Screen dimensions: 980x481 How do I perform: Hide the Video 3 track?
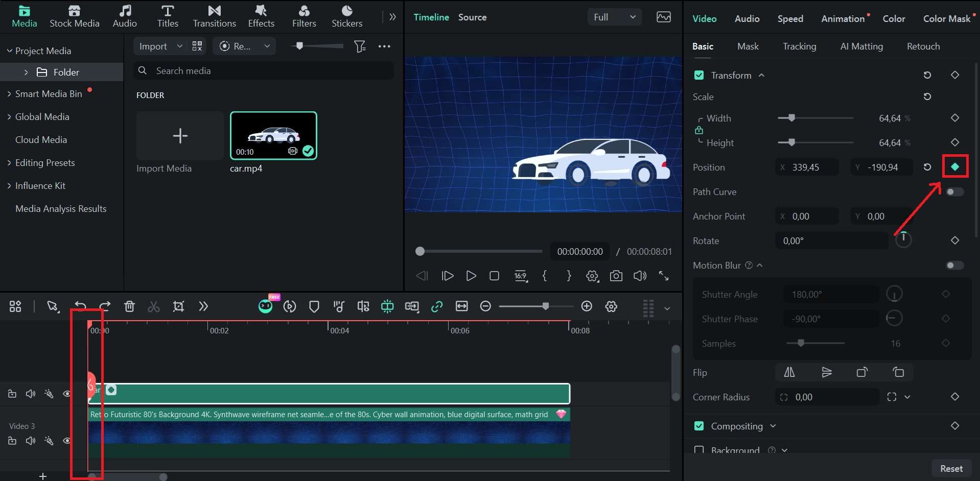click(67, 441)
